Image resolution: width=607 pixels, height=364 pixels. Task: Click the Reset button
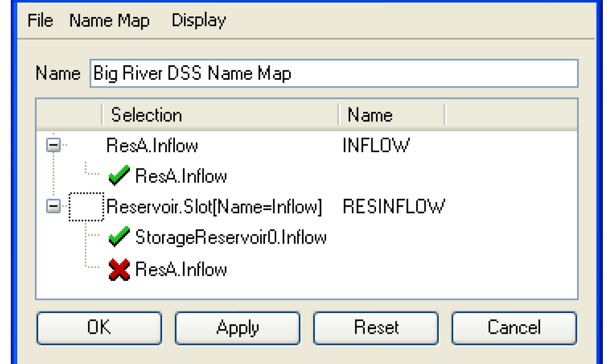pos(376,327)
